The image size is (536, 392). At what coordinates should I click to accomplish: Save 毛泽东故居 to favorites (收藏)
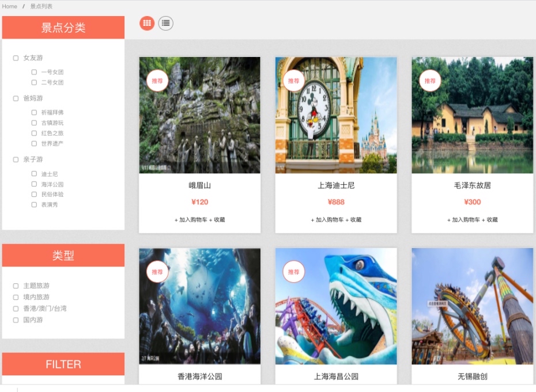(490, 219)
